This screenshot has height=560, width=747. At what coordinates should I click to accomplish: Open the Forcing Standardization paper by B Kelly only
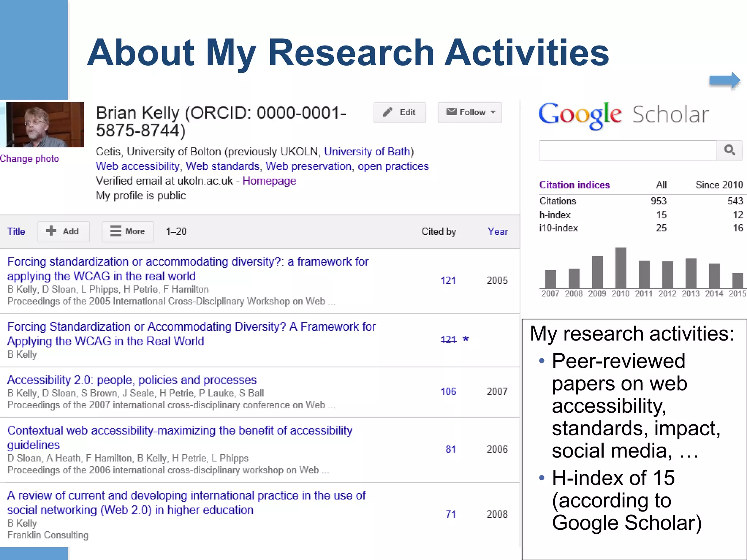pos(191,334)
